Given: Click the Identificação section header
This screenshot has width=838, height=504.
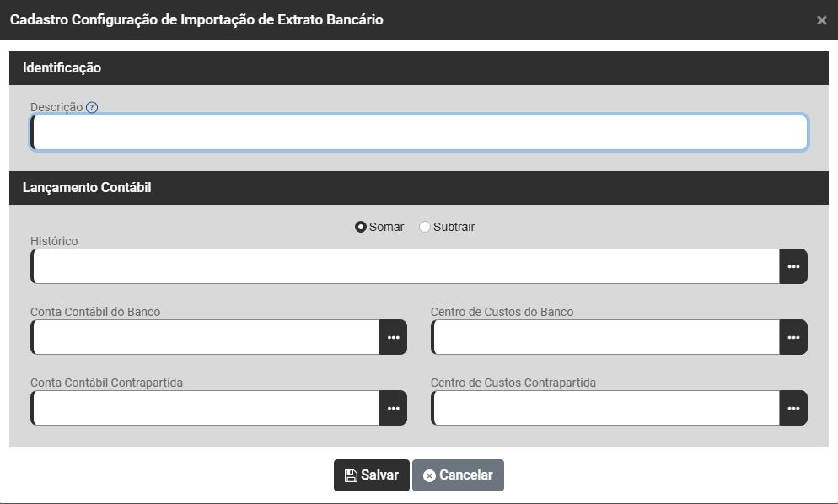Looking at the screenshot, I should [x=62, y=67].
